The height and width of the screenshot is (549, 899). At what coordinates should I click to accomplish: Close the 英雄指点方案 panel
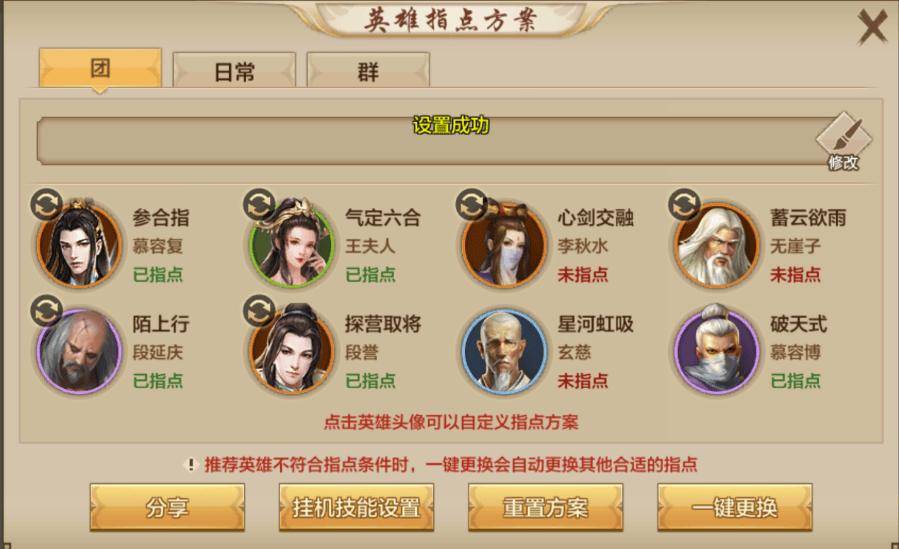tap(872, 26)
